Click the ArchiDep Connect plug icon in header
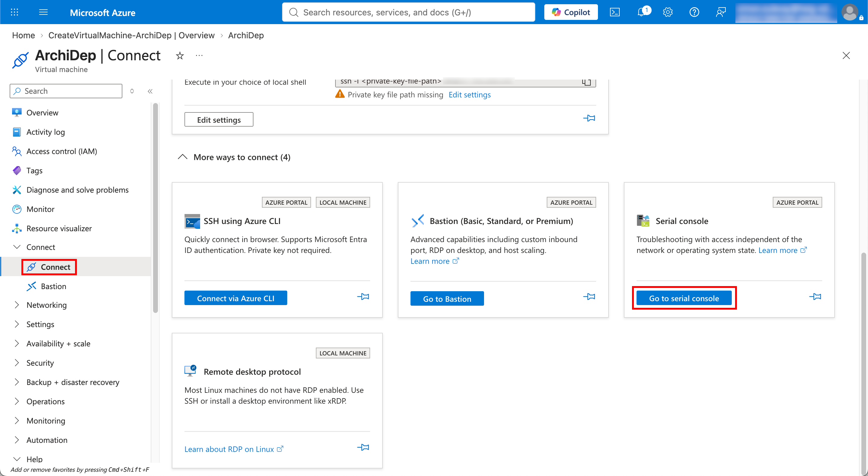The image size is (868, 476). (x=20, y=60)
